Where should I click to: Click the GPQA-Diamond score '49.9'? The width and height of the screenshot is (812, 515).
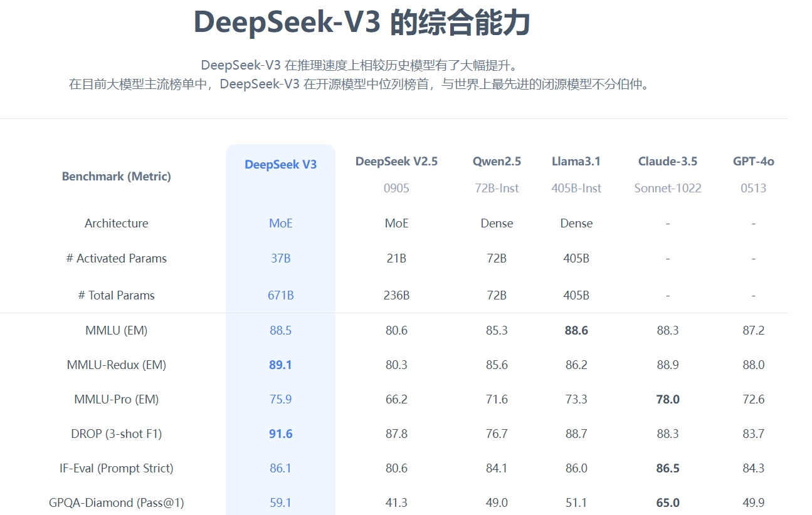pyautogui.click(x=754, y=502)
